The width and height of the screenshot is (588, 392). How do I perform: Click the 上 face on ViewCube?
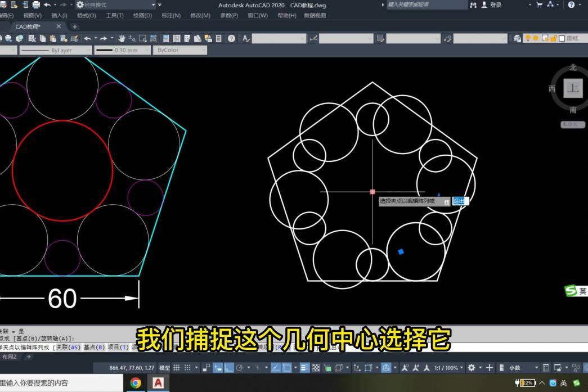573,88
